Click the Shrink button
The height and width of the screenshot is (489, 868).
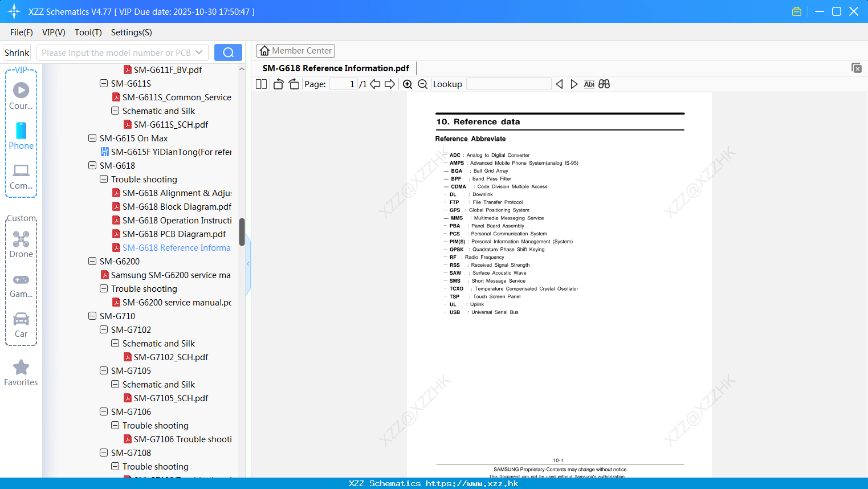pyautogui.click(x=17, y=52)
